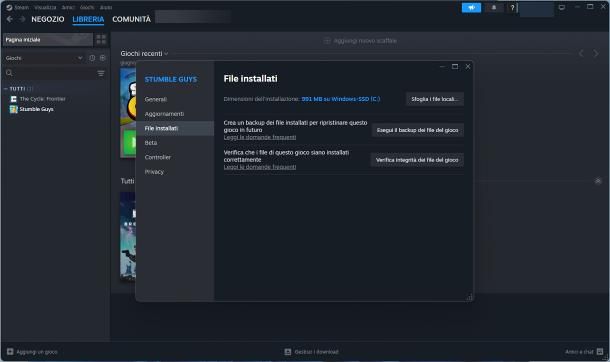Open the FAQ link under the backup description
The image size is (610, 362).
point(260,137)
